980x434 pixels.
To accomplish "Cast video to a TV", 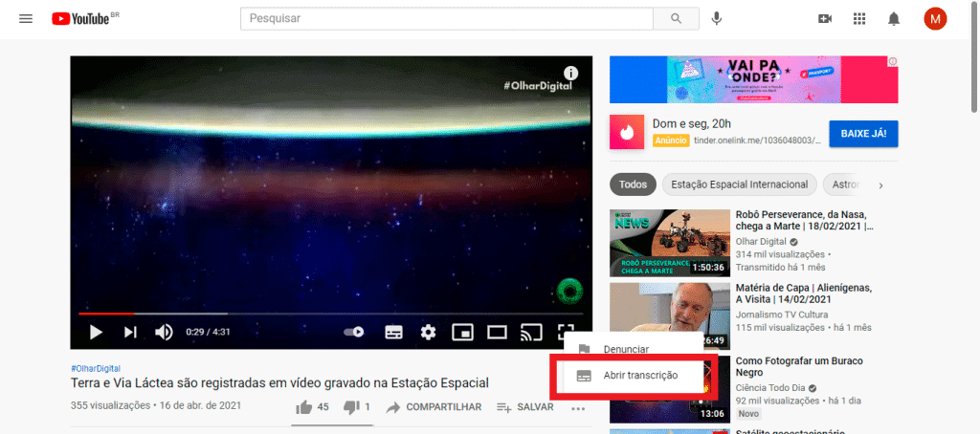I will tap(531, 332).
